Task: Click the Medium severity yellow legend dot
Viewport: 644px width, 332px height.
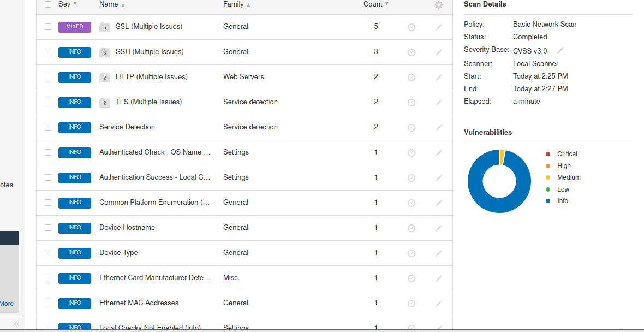Action: coord(548,177)
